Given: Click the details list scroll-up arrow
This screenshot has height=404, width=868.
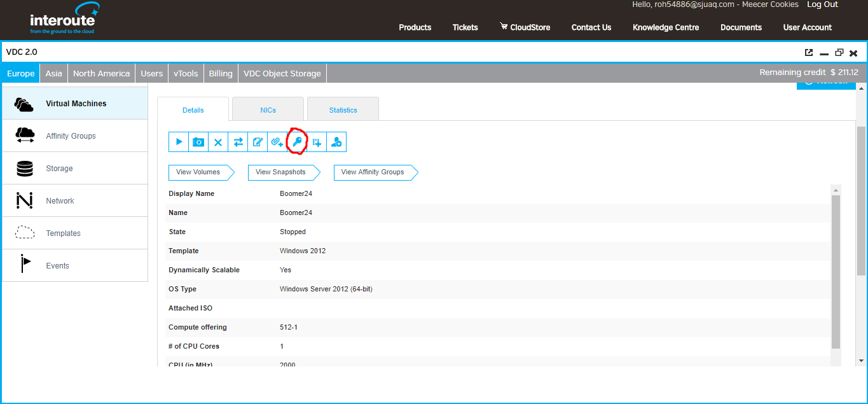Looking at the screenshot, I should point(836,190).
